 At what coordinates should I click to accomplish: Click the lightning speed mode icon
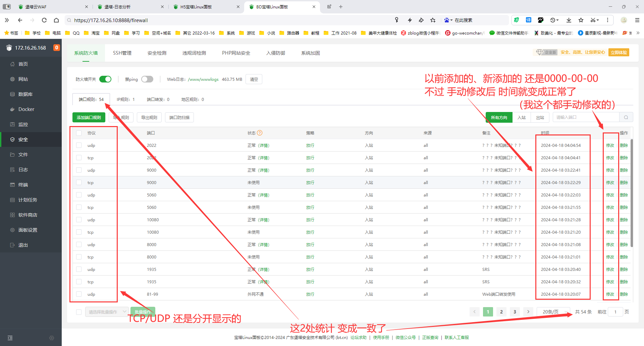410,20
